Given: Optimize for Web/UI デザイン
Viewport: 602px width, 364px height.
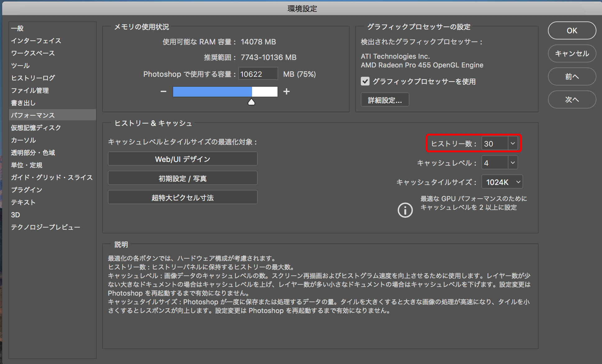Looking at the screenshot, I should (182, 159).
